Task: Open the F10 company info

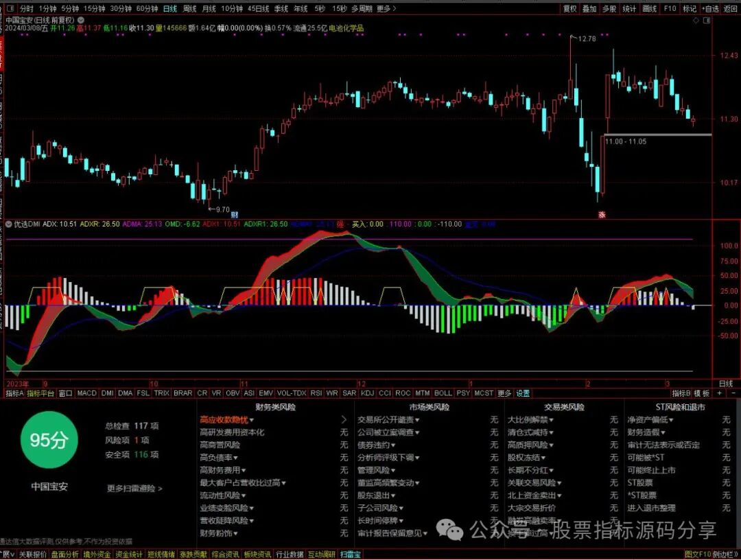Action: point(670,8)
